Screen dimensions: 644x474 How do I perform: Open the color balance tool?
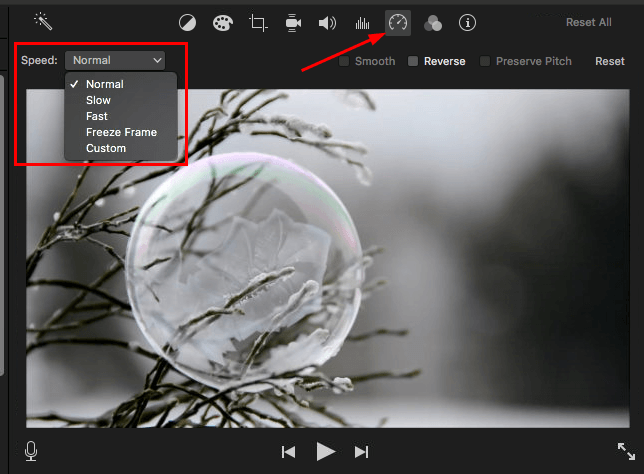pos(187,23)
